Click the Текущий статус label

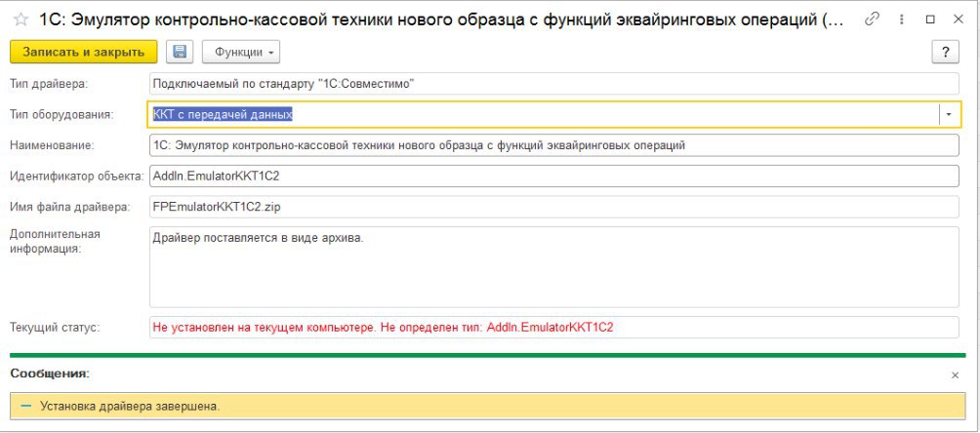[55, 327]
